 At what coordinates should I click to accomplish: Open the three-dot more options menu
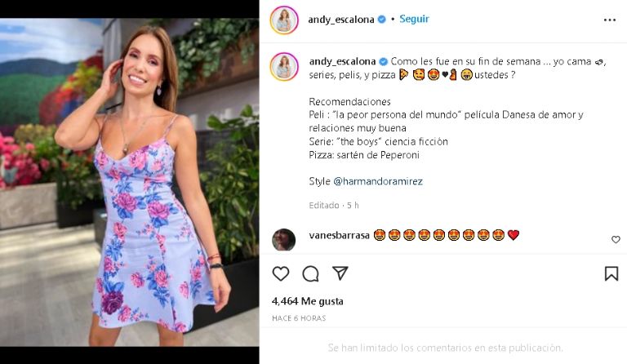(610, 20)
